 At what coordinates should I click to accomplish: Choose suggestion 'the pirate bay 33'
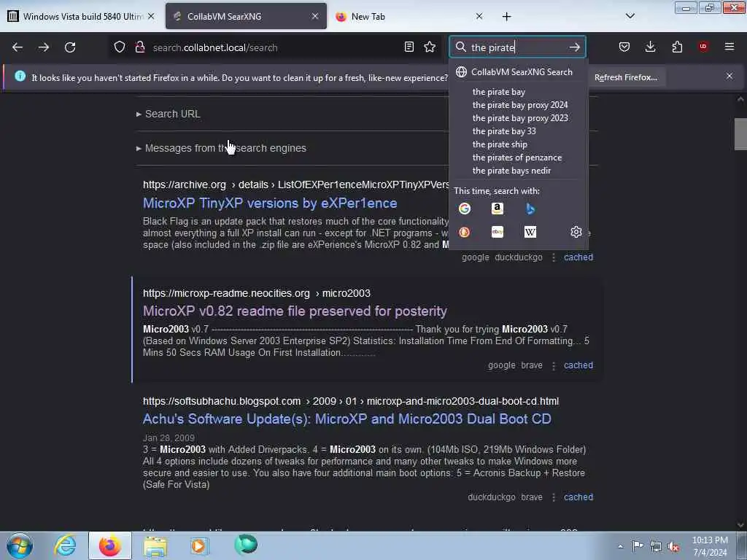(x=519, y=131)
